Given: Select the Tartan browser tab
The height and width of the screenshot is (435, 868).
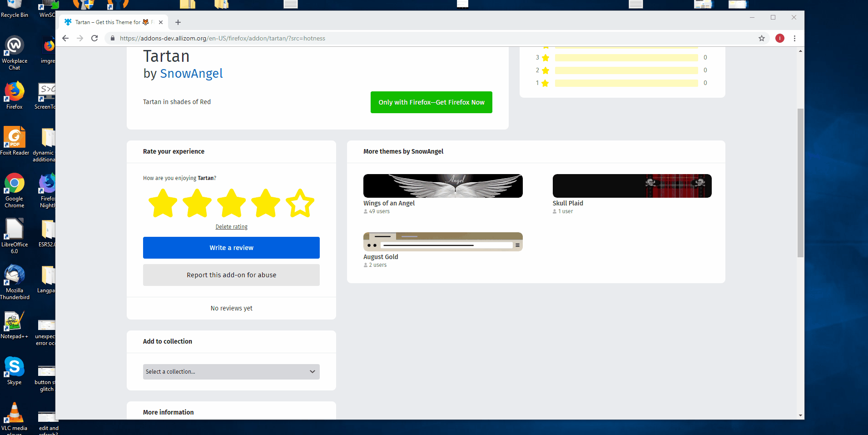Looking at the screenshot, I should (x=114, y=22).
